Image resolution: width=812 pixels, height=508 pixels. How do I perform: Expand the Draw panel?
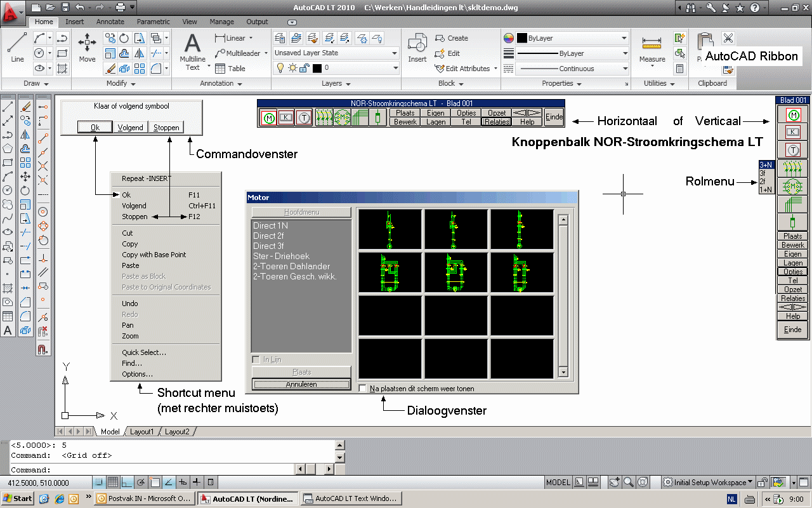pyautogui.click(x=36, y=83)
